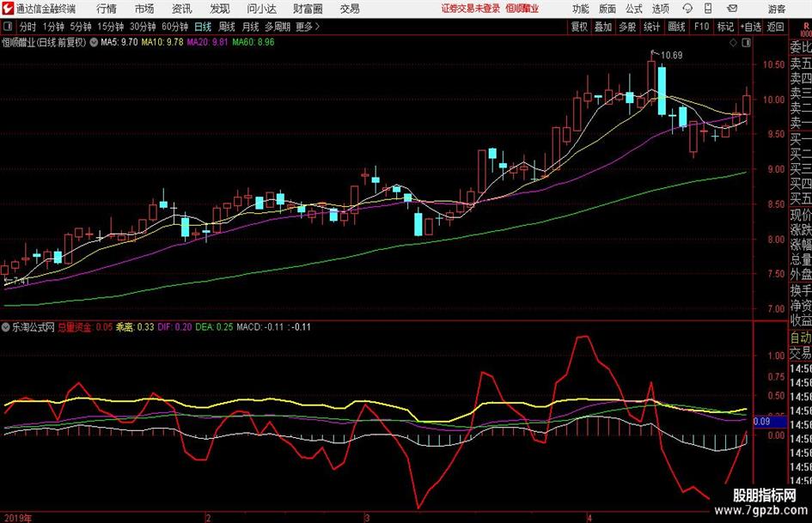Click MA5: 9.70 indicator label
The height and width of the screenshot is (523, 812).
[119, 42]
